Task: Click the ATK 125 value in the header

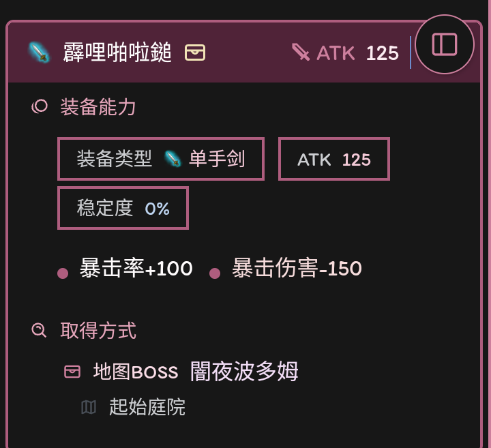Action: tap(382, 53)
